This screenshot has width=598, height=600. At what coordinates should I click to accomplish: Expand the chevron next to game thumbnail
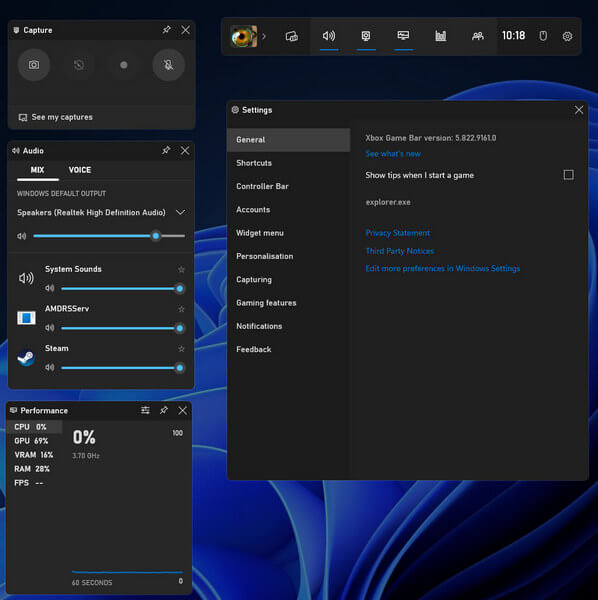pyautogui.click(x=264, y=36)
